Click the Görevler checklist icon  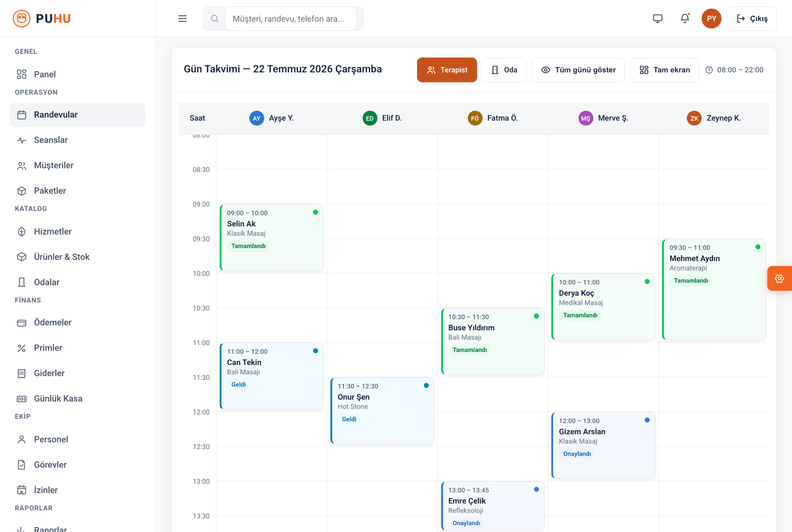[x=21, y=465]
